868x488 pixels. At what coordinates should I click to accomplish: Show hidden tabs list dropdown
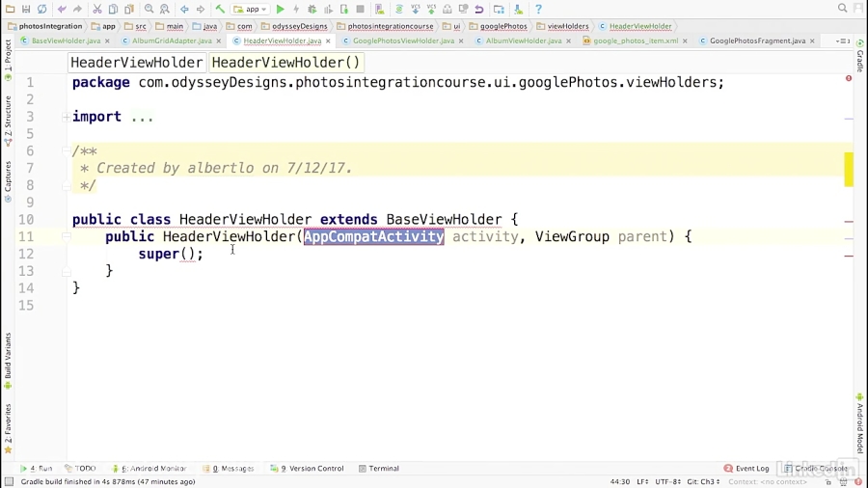843,41
